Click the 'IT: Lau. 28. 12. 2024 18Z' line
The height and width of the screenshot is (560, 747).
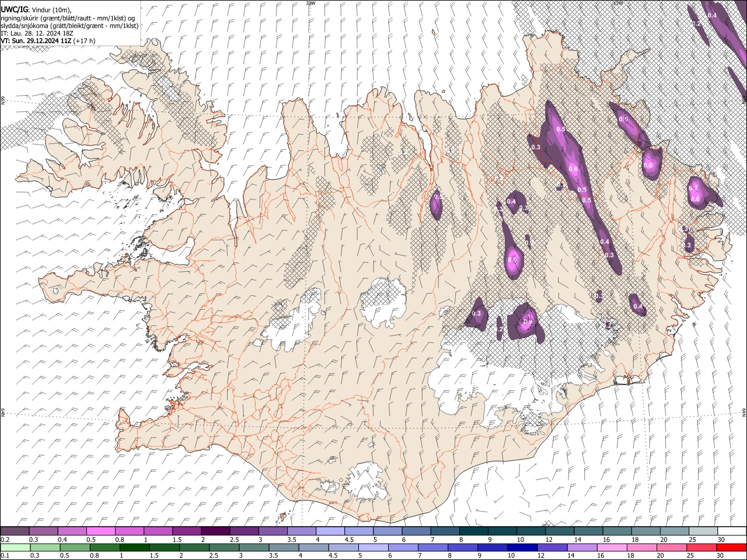point(37,33)
